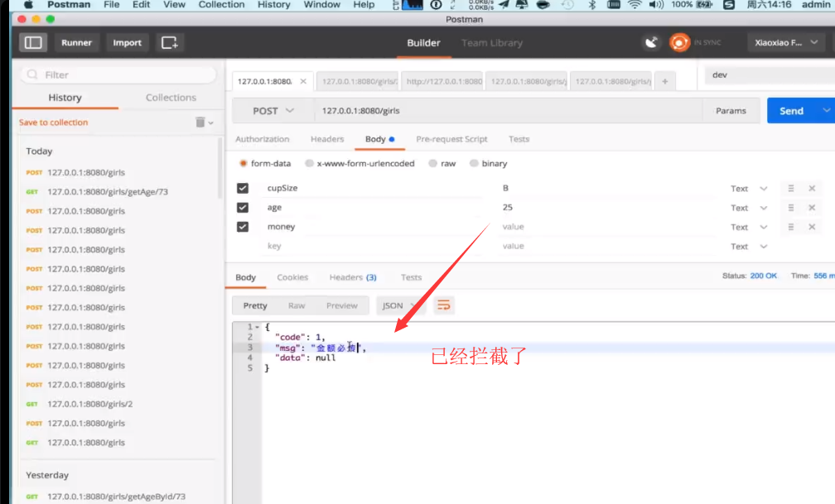The height and width of the screenshot is (504, 835).
Task: Toggle word wrap icon in response
Action: [444, 305]
